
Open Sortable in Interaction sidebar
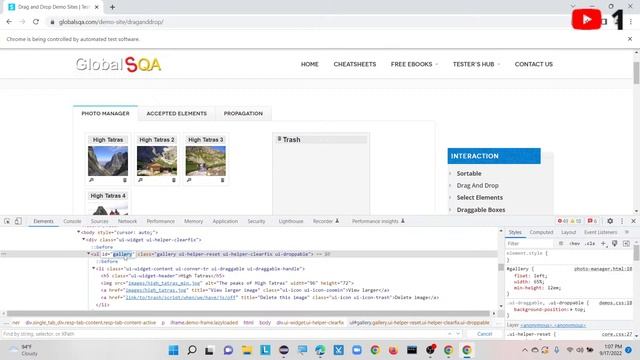pyautogui.click(x=469, y=173)
